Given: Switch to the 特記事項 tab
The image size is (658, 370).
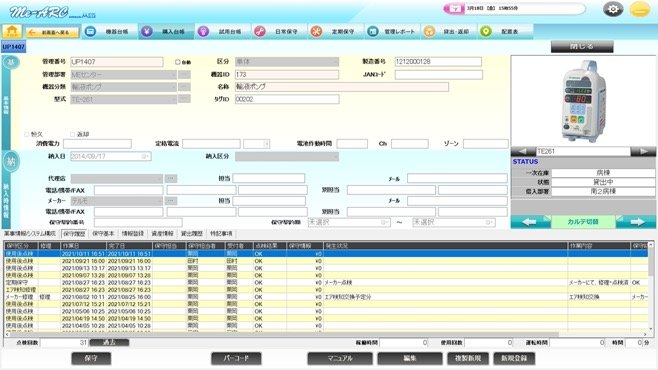Looking at the screenshot, I should [x=221, y=234].
